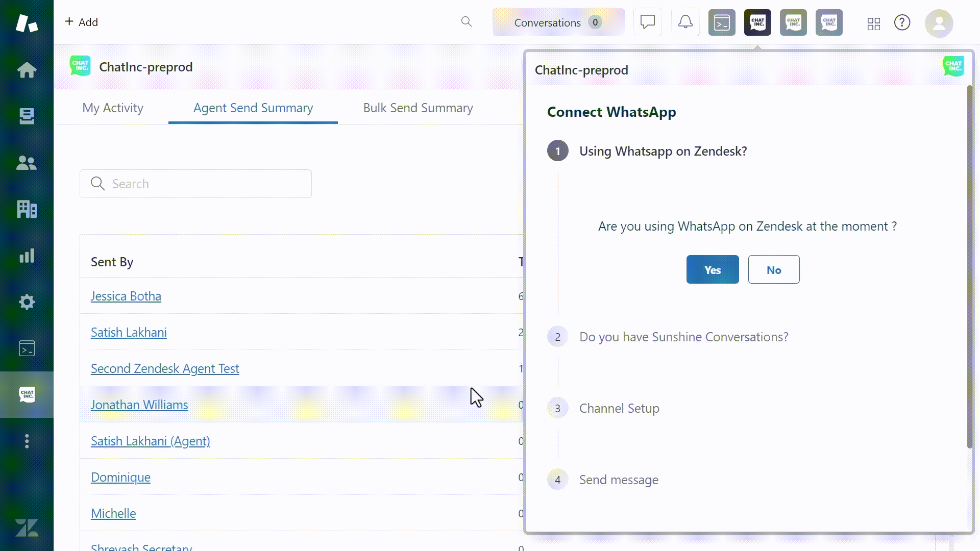The width and height of the screenshot is (980, 551).
Task: Expand step 2 Sunshine Conversations
Action: pyautogui.click(x=683, y=337)
